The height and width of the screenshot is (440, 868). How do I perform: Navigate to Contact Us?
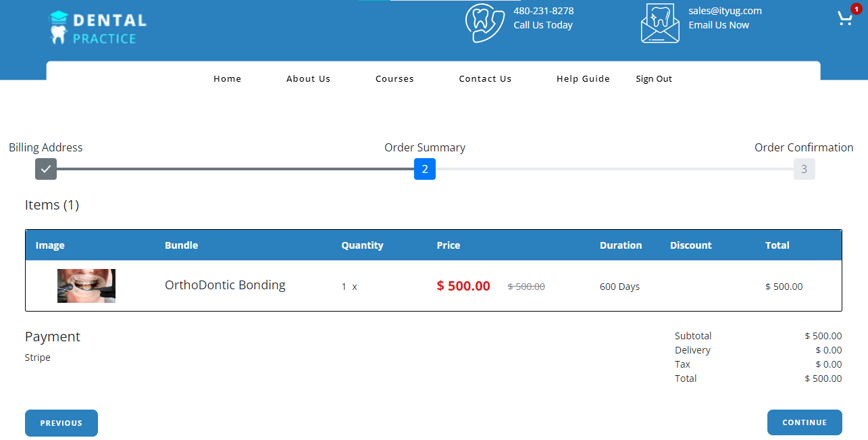[x=485, y=79]
